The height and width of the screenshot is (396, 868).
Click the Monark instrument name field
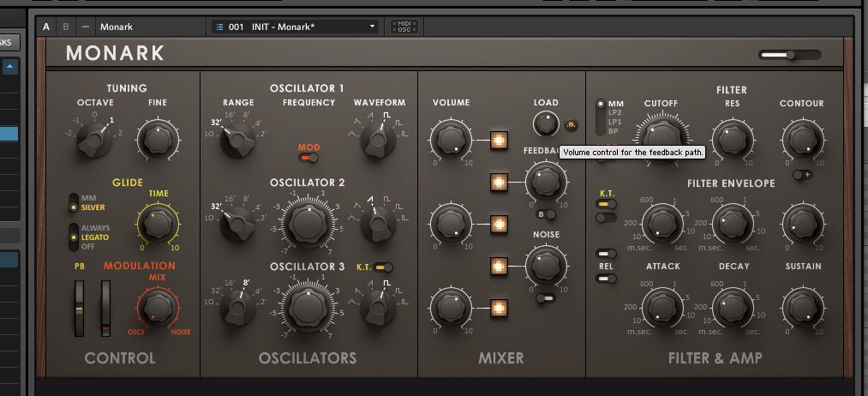pos(151,27)
